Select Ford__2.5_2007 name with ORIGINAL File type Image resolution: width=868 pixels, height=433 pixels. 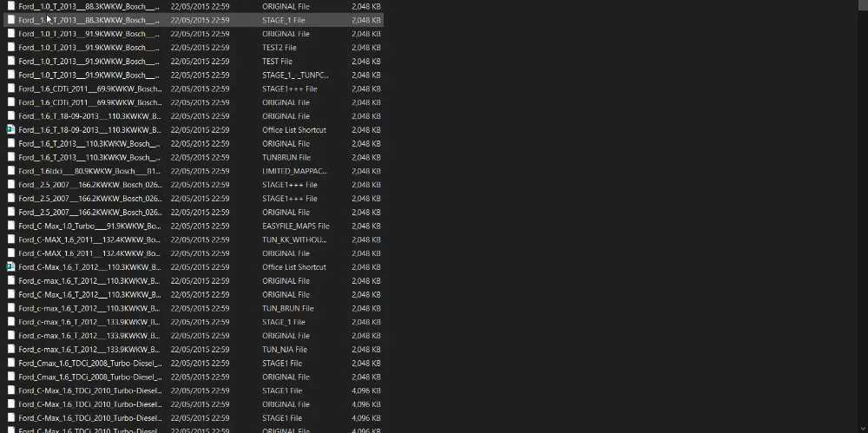tap(90, 212)
